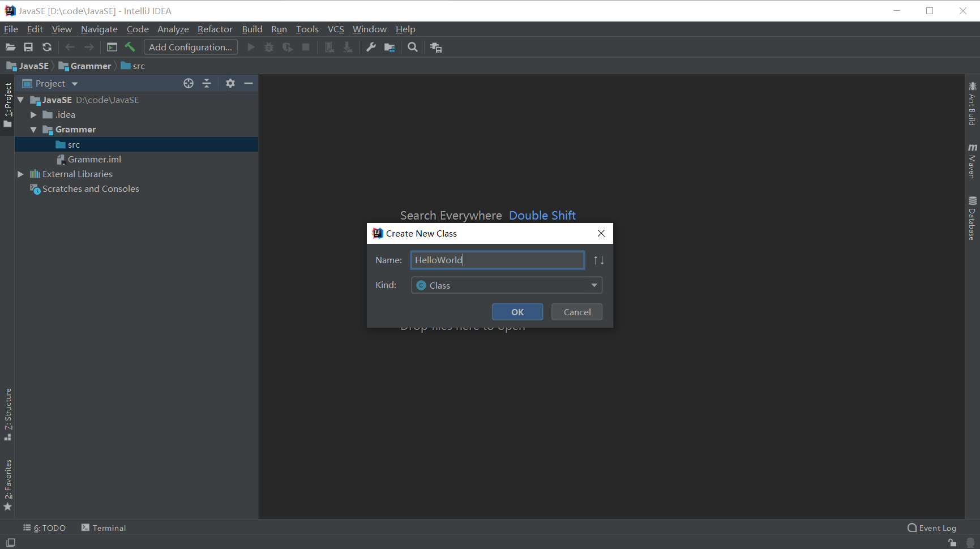Toggle the Structure side panel
The width and height of the screenshot is (980, 549).
pos(8,414)
